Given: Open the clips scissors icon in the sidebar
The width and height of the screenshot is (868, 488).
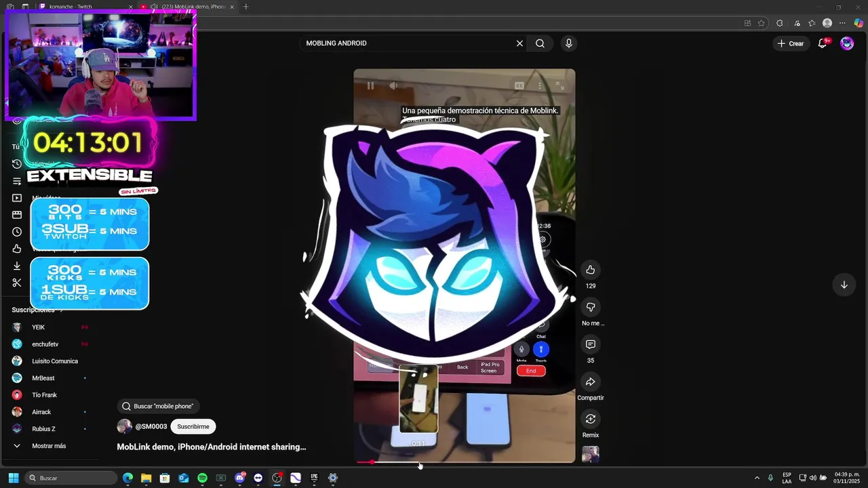Looking at the screenshot, I should (17, 283).
